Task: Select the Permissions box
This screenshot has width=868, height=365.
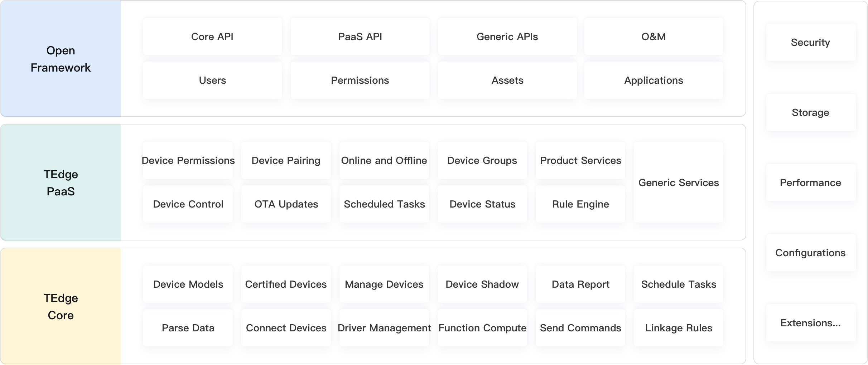Action: tap(360, 80)
